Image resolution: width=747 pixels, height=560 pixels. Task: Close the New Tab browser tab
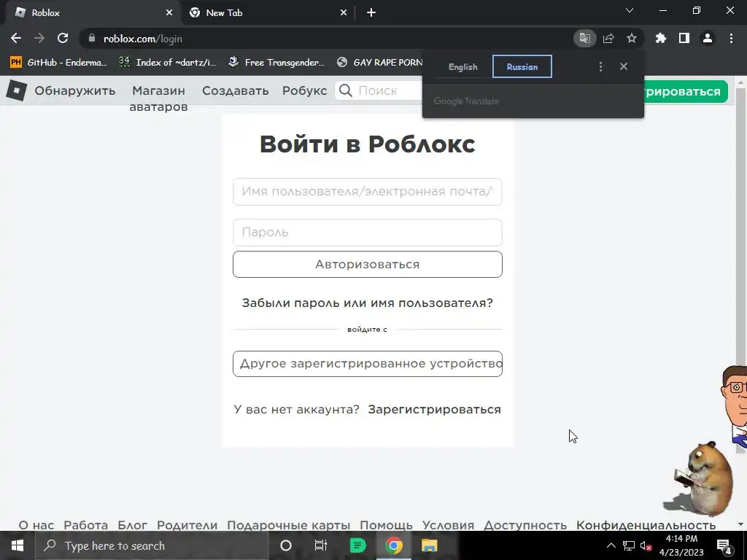click(x=344, y=13)
